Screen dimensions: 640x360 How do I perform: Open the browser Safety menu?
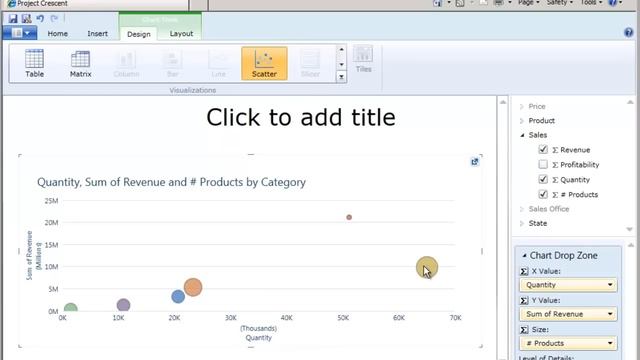point(559,2)
